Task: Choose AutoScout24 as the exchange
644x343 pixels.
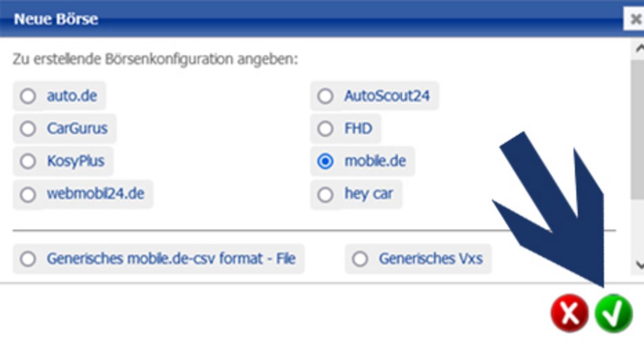Action: (x=325, y=97)
